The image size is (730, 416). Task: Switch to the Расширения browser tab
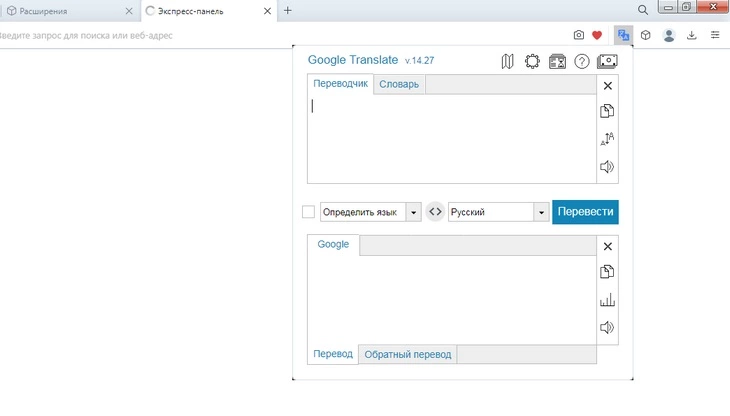(68, 11)
